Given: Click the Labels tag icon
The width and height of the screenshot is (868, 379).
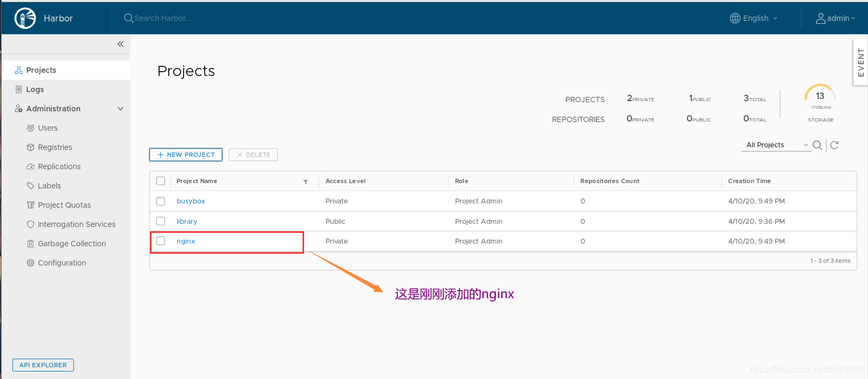Looking at the screenshot, I should [31, 186].
